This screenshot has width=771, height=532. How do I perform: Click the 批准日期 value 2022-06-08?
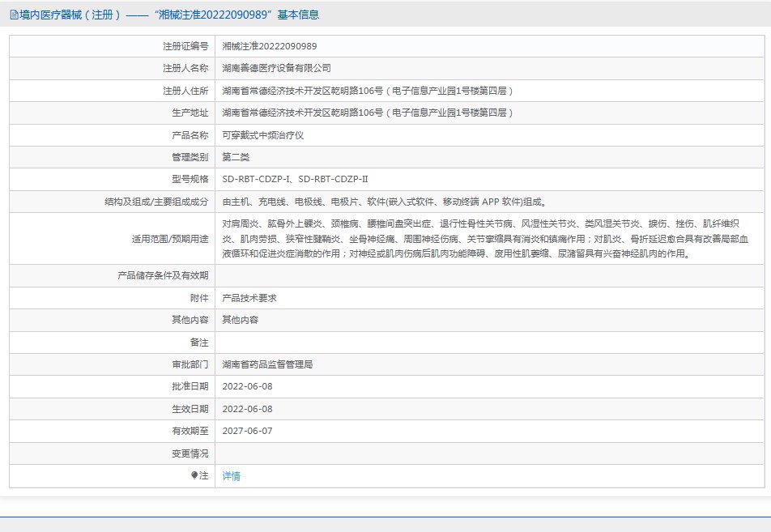[x=247, y=386]
